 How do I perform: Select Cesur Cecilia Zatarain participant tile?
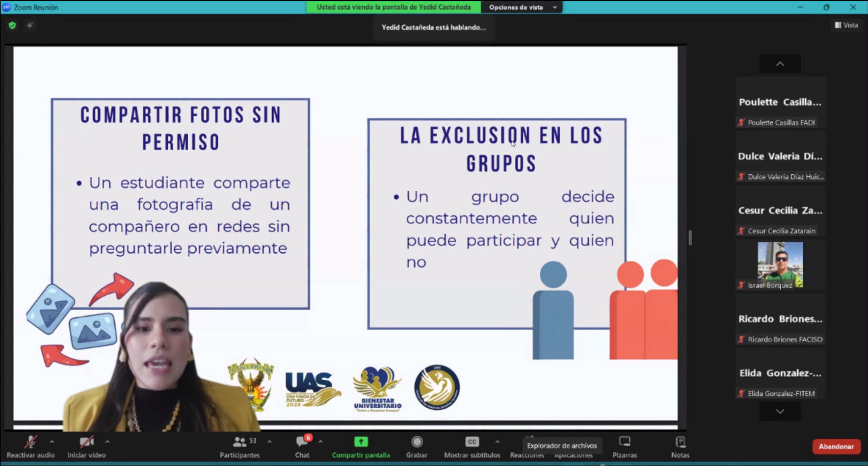(x=780, y=211)
